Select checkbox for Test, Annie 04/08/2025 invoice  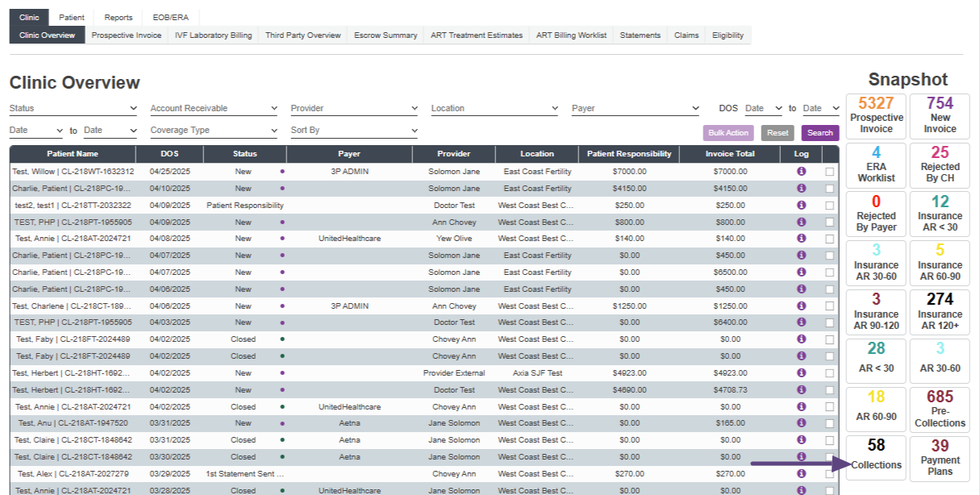tap(830, 239)
